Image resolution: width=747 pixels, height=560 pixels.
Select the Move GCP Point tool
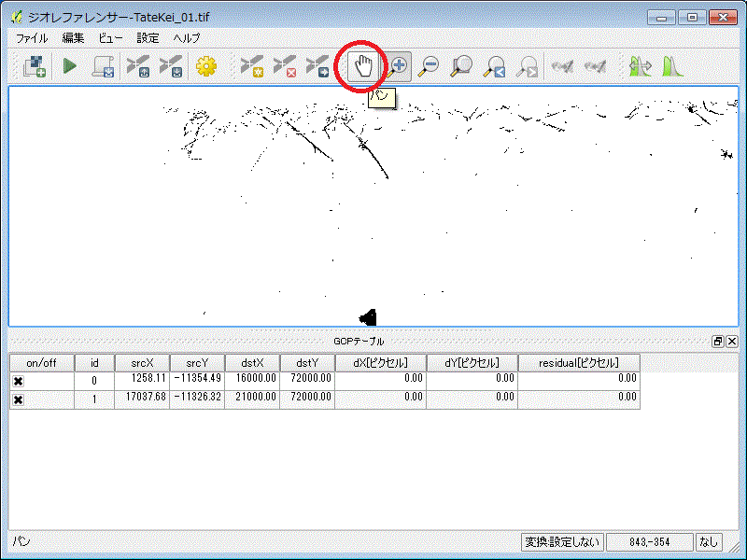click(x=317, y=66)
